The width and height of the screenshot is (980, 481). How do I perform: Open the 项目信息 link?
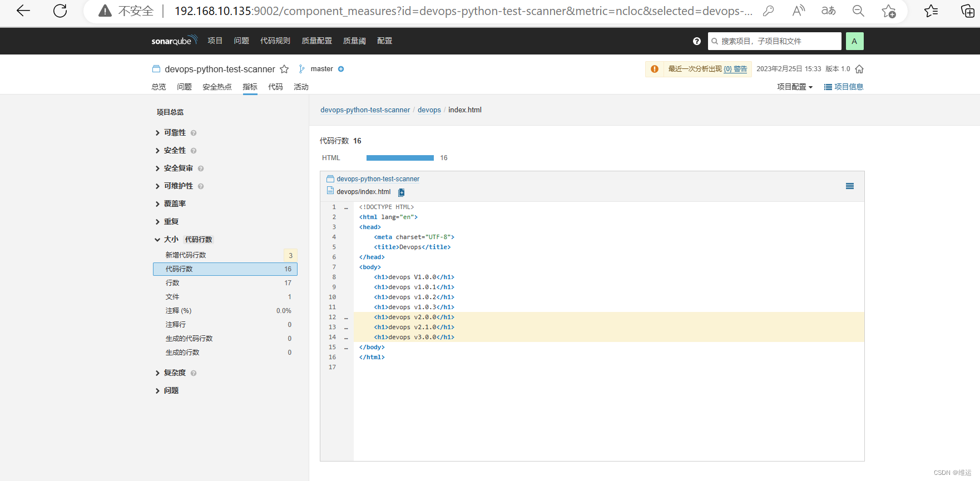point(844,87)
